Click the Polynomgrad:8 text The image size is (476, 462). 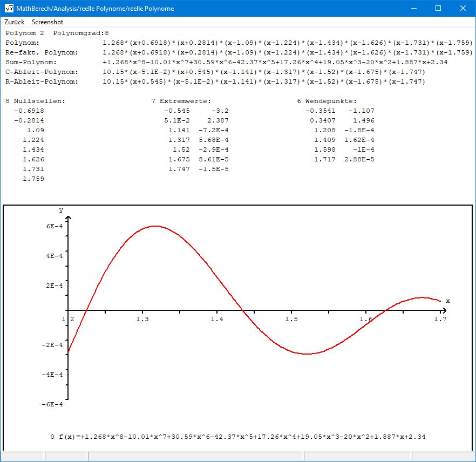point(81,33)
